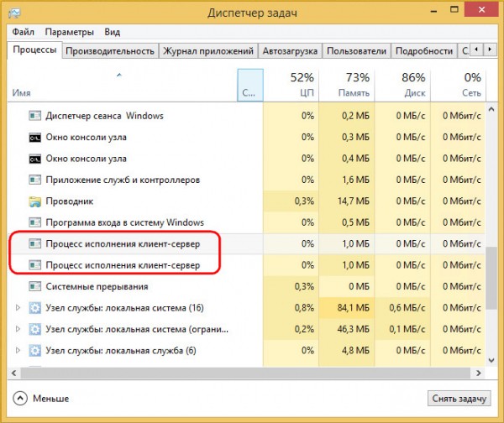Click gear icon of Узел службы: локальная система (16)
This screenshot has width=504, height=423.
[34, 308]
